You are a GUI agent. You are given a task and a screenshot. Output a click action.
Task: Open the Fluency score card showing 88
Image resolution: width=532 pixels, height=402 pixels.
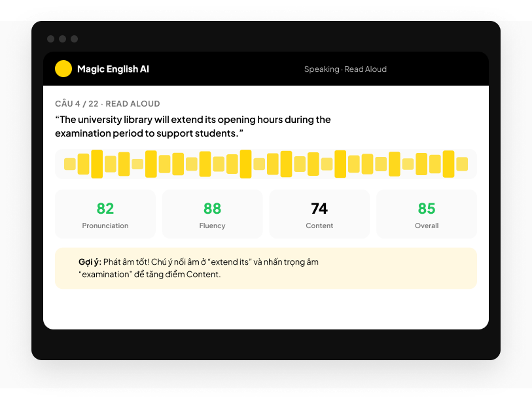[x=213, y=214]
